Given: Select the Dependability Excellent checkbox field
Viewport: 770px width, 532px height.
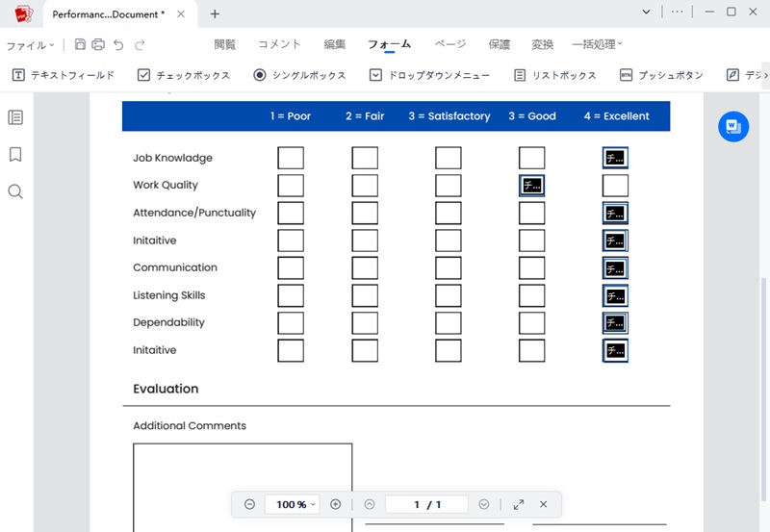Looking at the screenshot, I should (x=615, y=323).
